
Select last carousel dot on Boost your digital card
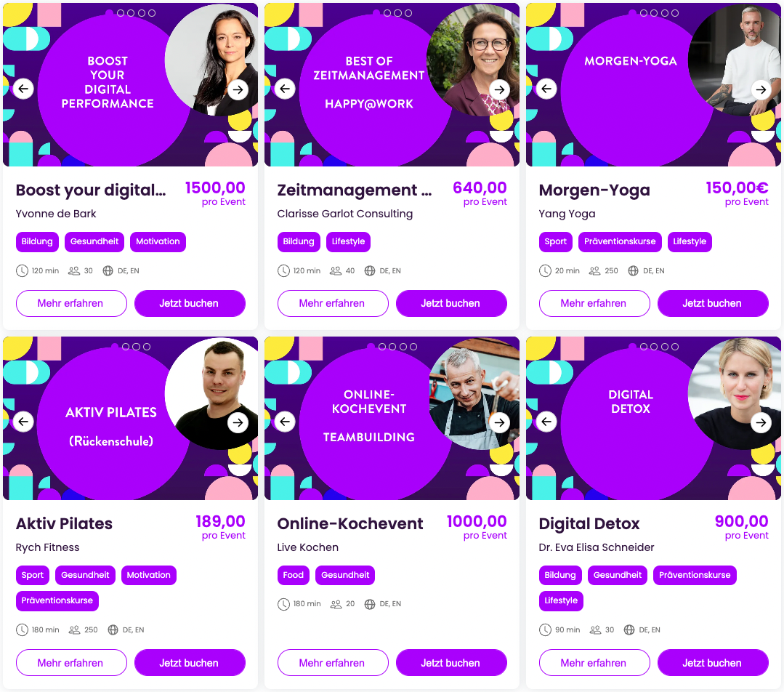point(152,13)
